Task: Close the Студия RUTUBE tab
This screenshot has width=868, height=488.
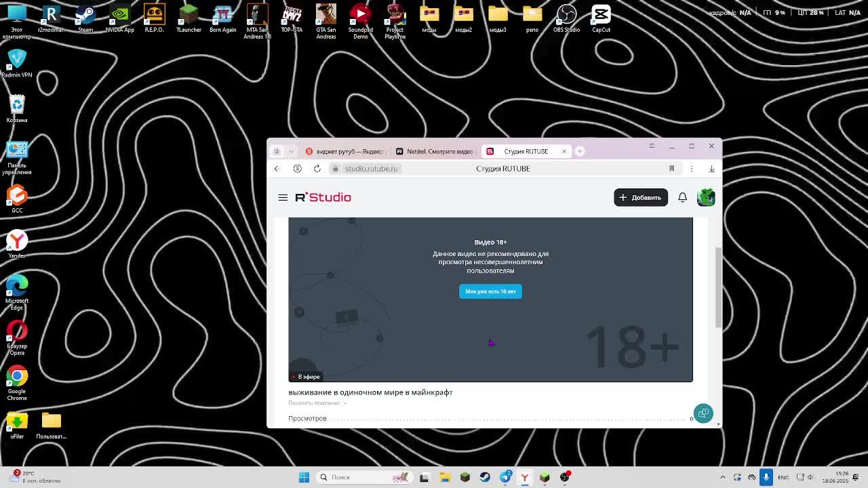Action: 564,151
